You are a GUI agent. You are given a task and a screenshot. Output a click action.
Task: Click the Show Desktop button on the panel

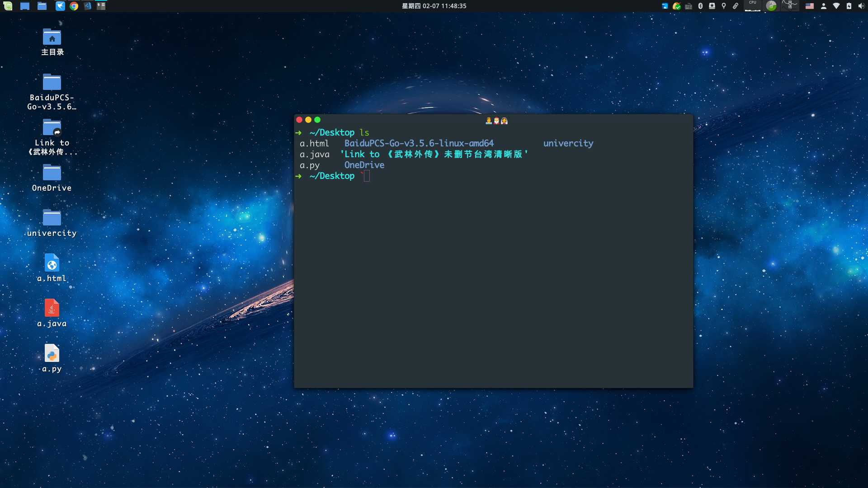point(25,6)
